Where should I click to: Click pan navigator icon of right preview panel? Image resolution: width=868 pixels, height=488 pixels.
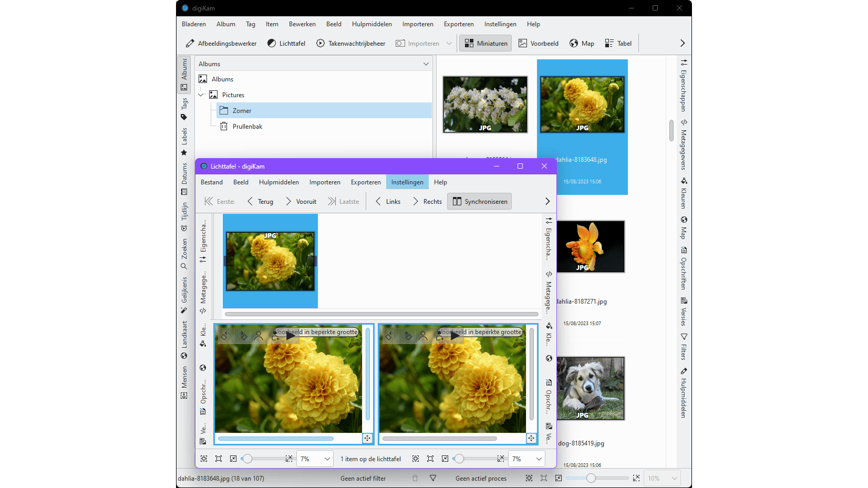[531, 438]
